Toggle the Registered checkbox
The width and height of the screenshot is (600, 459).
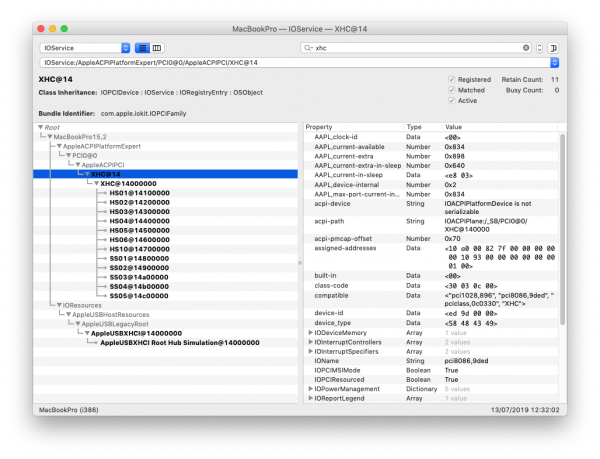tap(452, 79)
